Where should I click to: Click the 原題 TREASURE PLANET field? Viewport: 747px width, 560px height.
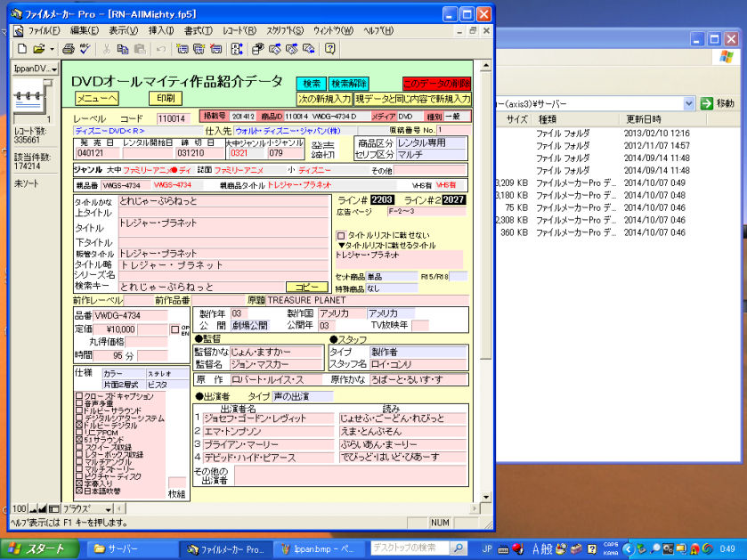pyautogui.click(x=367, y=300)
